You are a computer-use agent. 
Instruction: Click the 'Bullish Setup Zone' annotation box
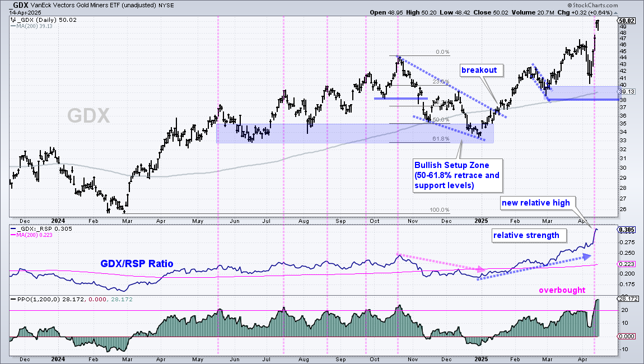(458, 175)
